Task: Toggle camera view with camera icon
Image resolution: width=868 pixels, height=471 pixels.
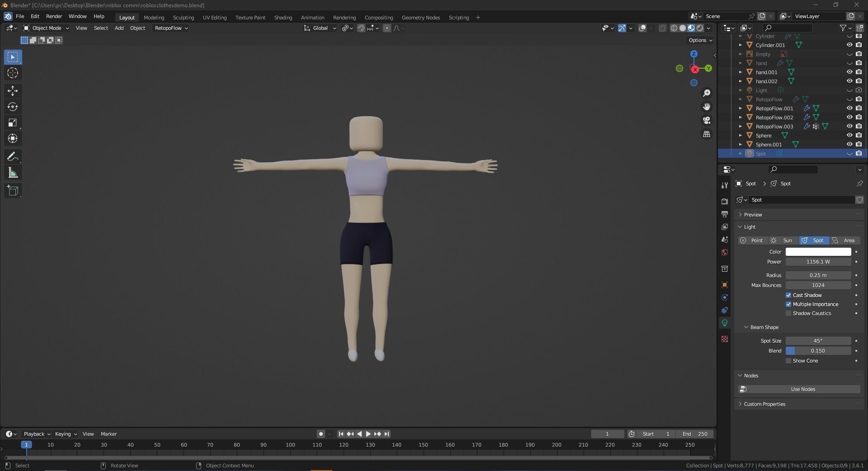Action: pyautogui.click(x=707, y=120)
